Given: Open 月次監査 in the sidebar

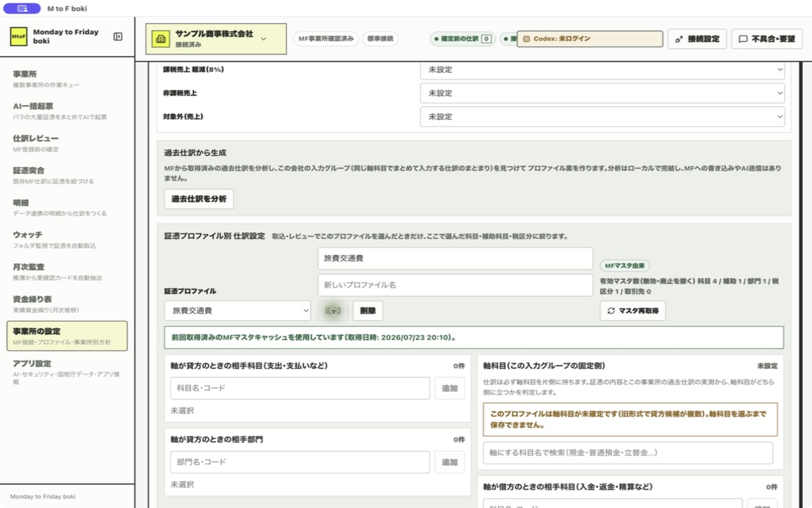Looking at the screenshot, I should pyautogui.click(x=67, y=272).
